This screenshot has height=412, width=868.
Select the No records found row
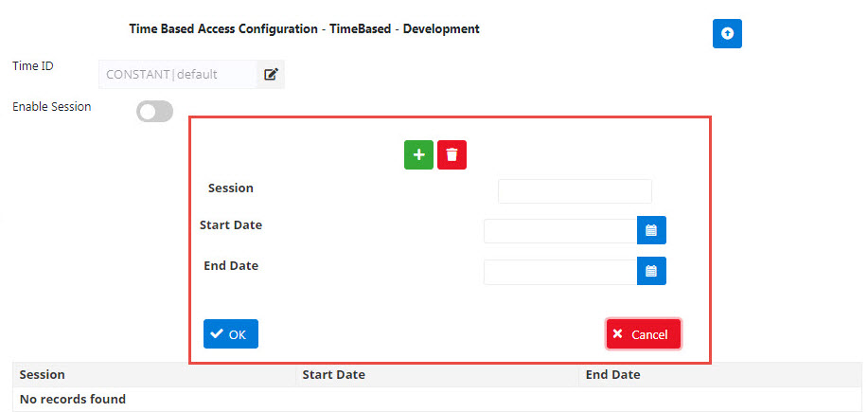point(437,399)
